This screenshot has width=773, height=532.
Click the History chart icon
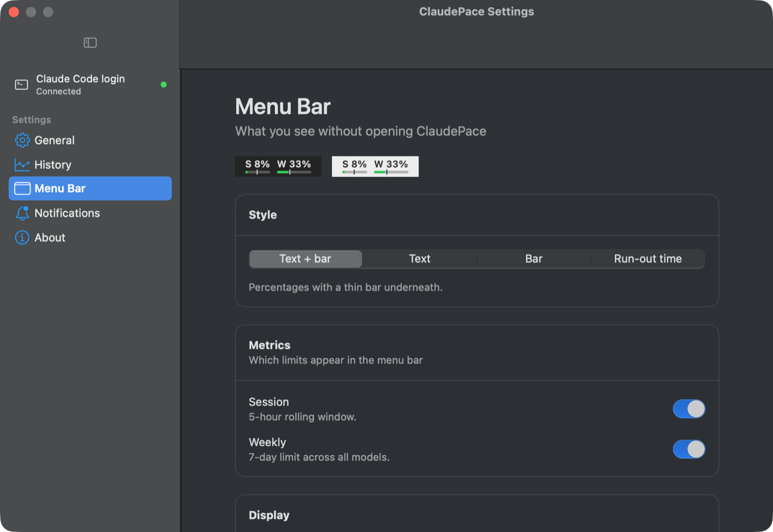(x=22, y=164)
